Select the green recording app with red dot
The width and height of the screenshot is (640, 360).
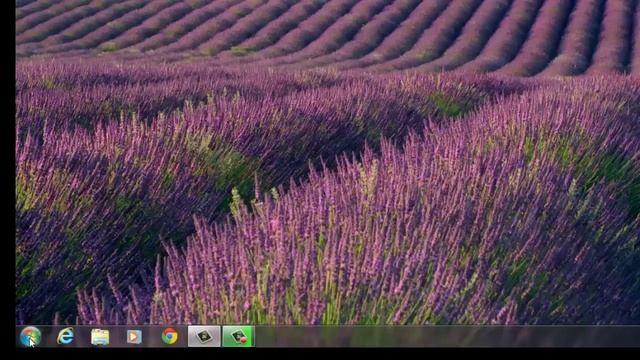point(238,336)
